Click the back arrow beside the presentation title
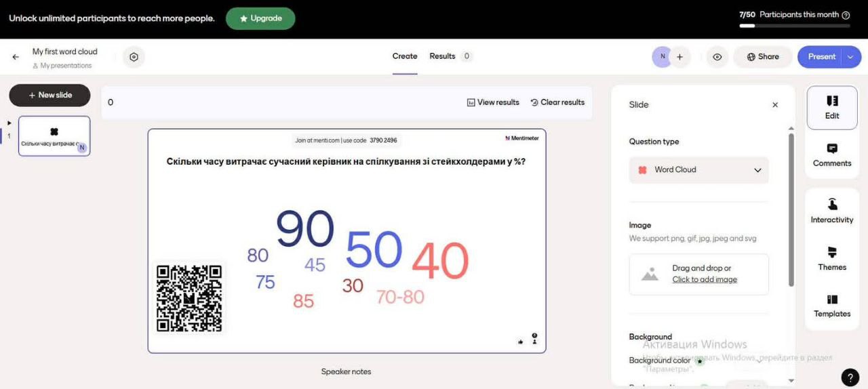Image resolution: width=868 pixels, height=389 pixels. pyautogui.click(x=16, y=58)
